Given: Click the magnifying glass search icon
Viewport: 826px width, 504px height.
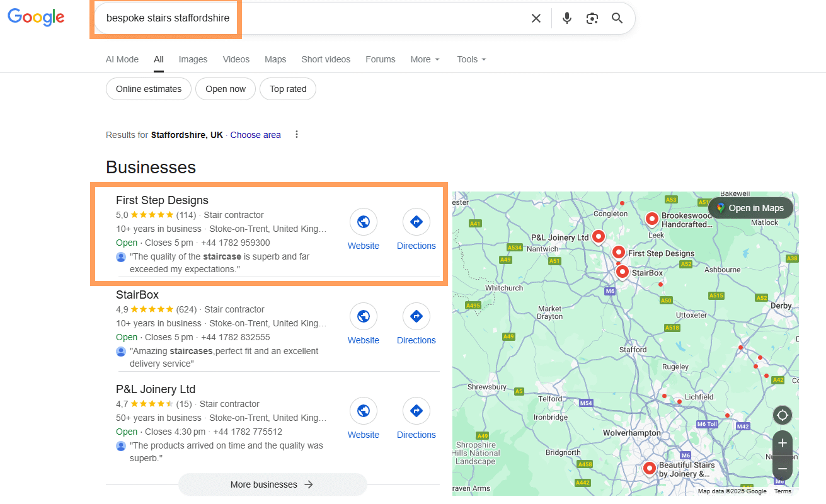Looking at the screenshot, I should click(617, 18).
